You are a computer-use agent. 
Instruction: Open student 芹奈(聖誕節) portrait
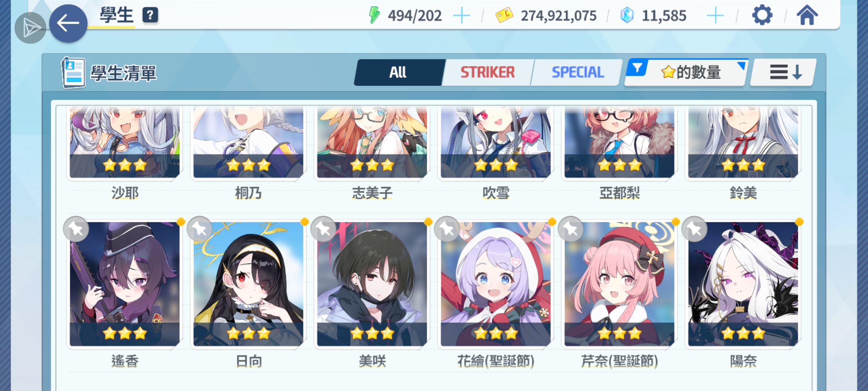(x=620, y=284)
